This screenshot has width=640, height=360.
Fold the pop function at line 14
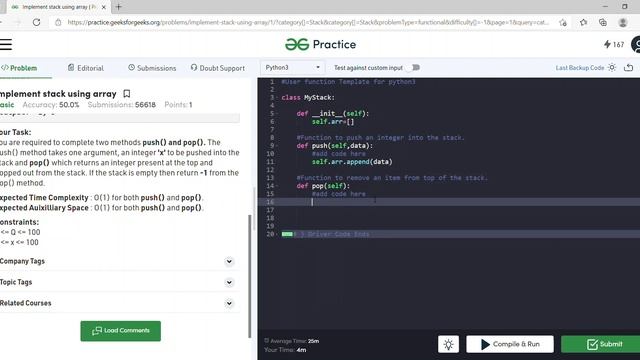(277, 186)
